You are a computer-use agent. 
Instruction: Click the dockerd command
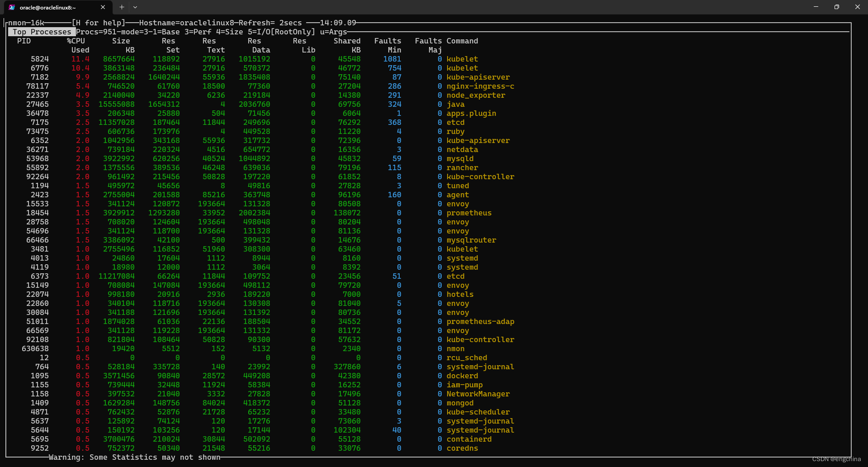(x=462, y=376)
